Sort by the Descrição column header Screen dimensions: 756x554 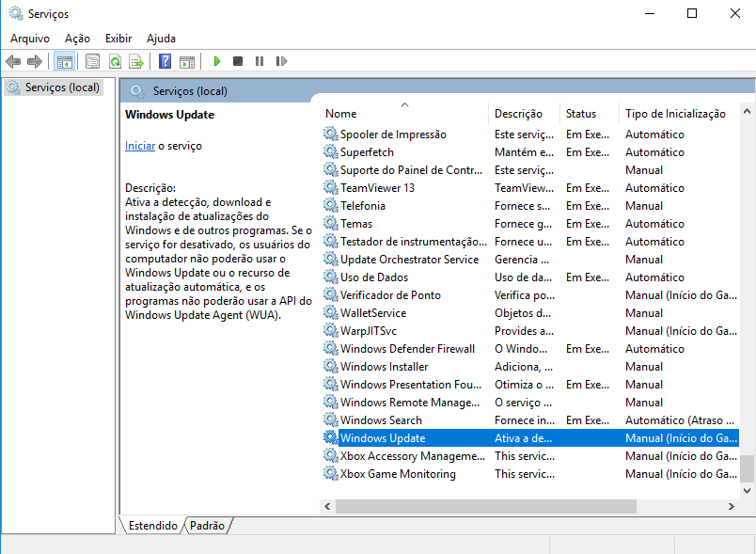point(524,114)
